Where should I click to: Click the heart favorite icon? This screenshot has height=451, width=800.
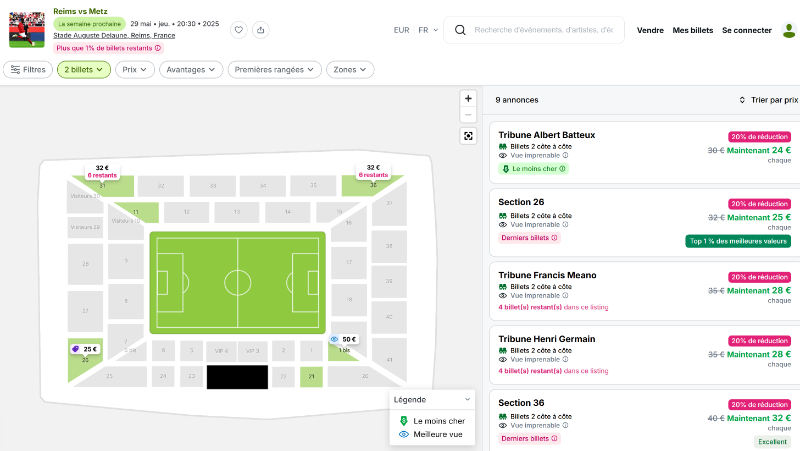coord(239,30)
